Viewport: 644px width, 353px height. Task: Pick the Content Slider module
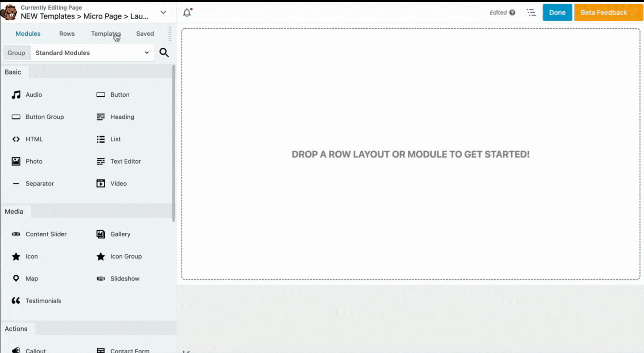pos(16,234)
